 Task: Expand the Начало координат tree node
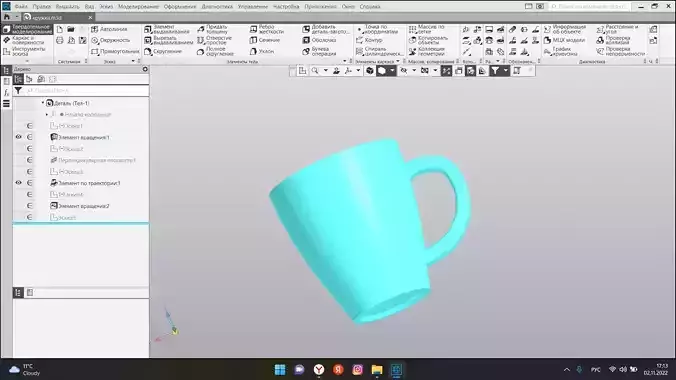point(47,114)
